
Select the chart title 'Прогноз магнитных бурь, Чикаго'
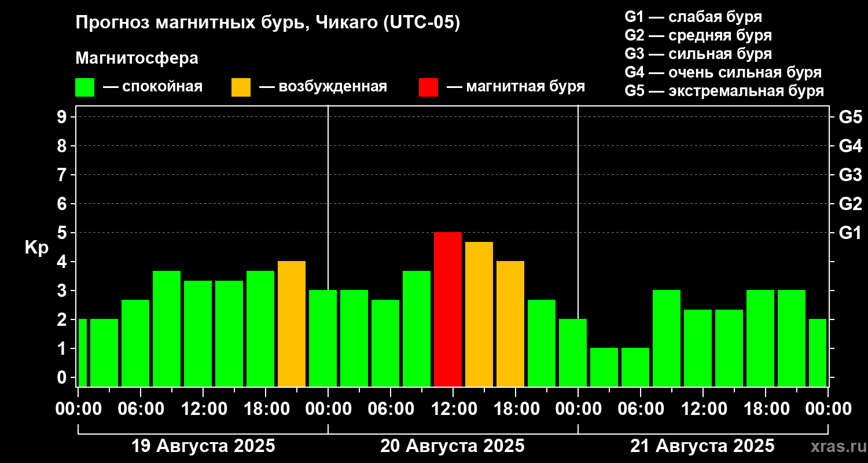226,24
